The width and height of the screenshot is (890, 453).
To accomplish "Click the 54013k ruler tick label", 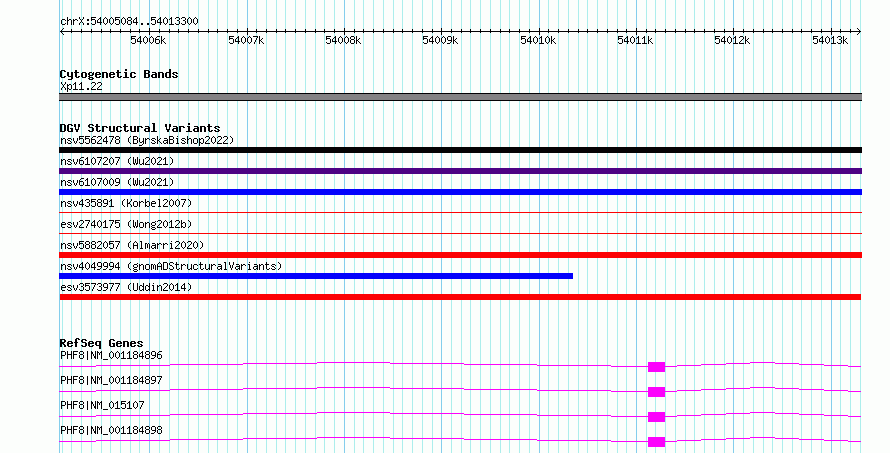I will tap(830, 40).
